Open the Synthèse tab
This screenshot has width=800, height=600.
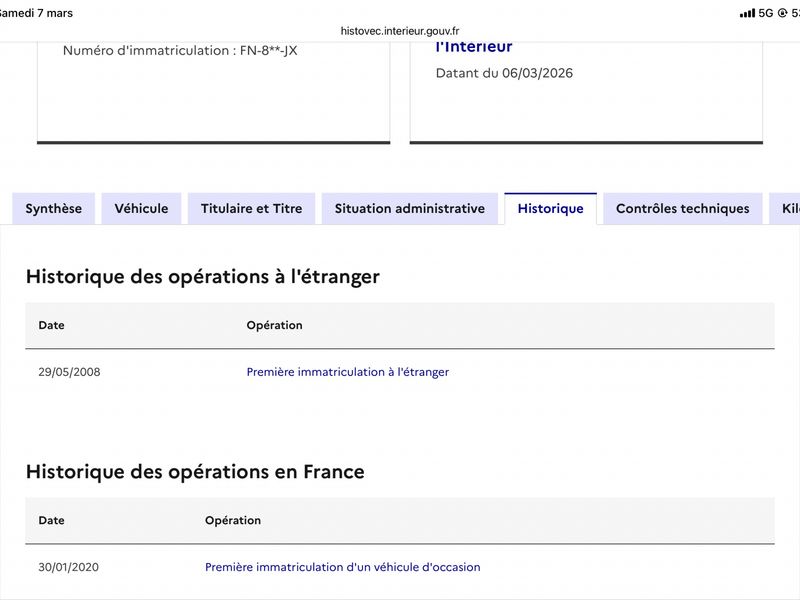coord(54,209)
